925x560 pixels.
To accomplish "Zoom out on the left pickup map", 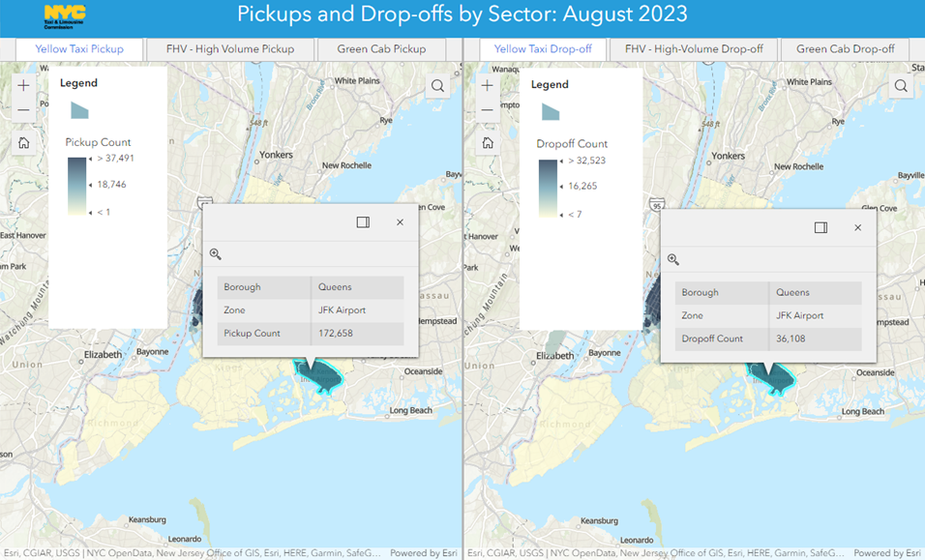I will click(x=23, y=110).
